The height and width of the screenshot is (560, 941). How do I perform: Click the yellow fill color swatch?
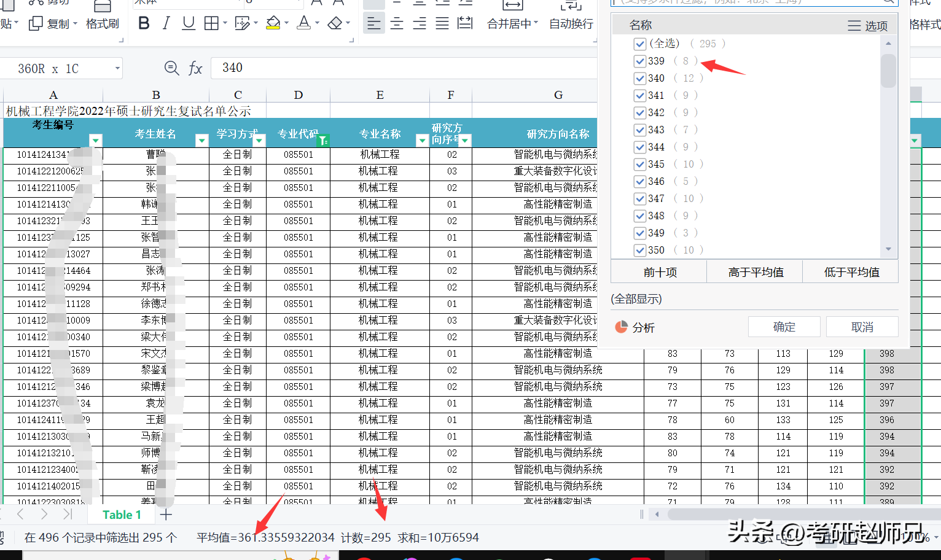[x=273, y=23]
